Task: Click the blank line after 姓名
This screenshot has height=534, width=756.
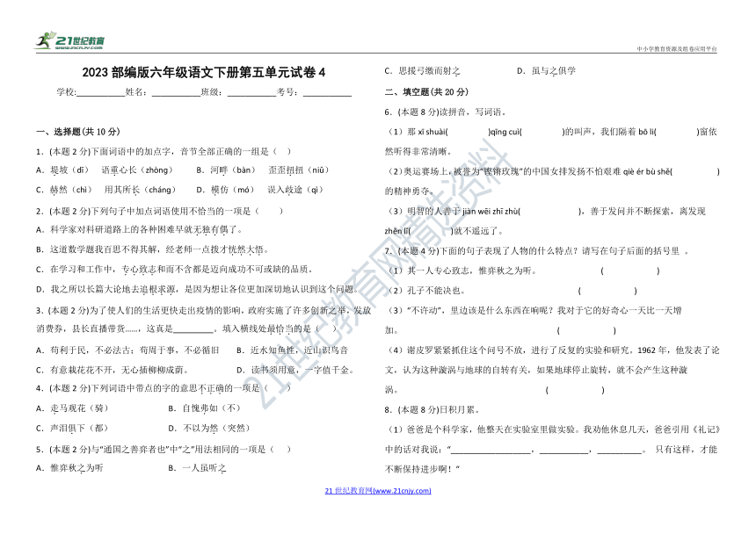Action: pos(176,92)
